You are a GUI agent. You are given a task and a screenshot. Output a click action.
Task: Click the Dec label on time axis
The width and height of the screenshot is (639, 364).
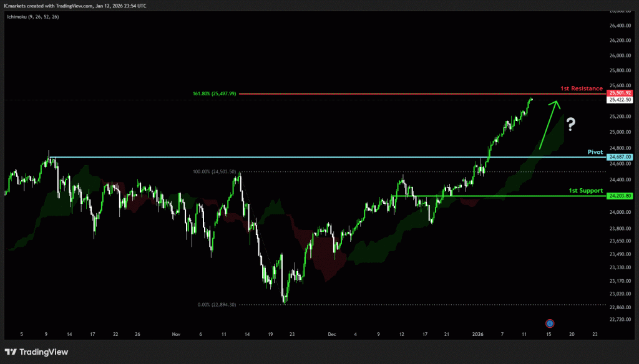coord(331,334)
